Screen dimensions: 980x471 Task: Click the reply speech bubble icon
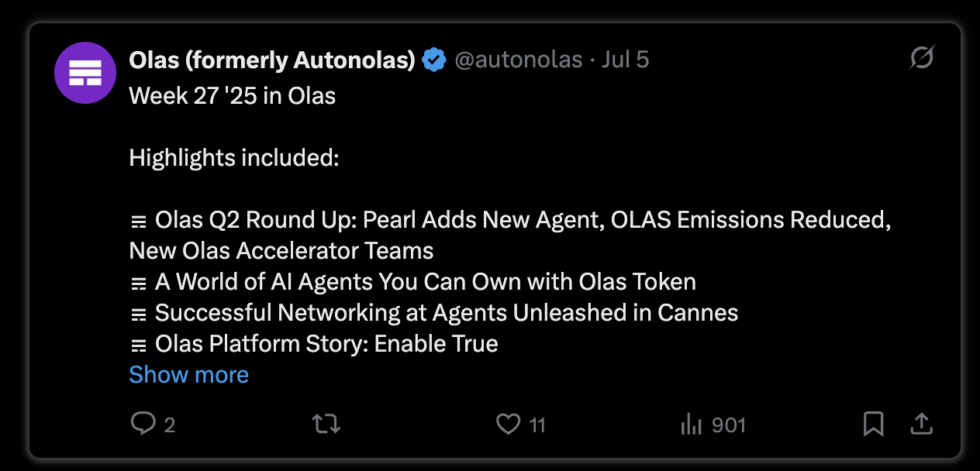click(143, 424)
